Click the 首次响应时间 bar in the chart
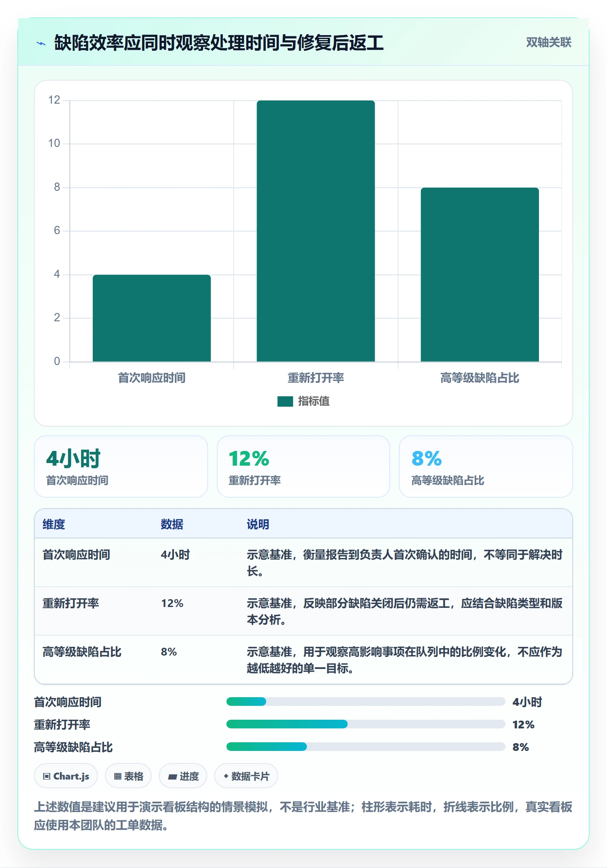This screenshot has height=868, width=607. tap(152, 318)
